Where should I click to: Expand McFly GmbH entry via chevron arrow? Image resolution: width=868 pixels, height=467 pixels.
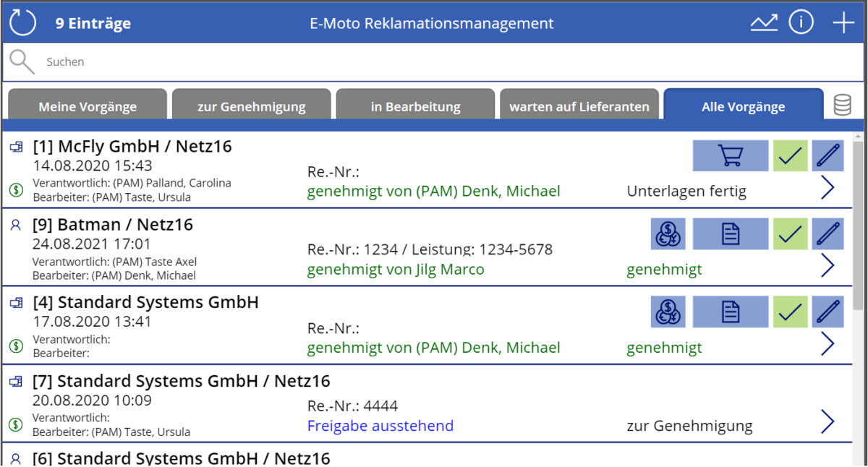point(827,188)
